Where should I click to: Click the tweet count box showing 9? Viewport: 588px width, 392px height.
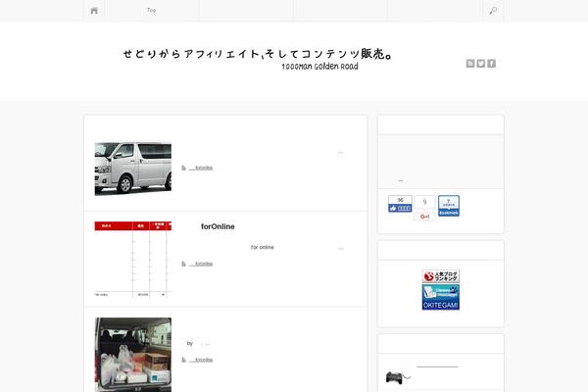pyautogui.click(x=425, y=202)
